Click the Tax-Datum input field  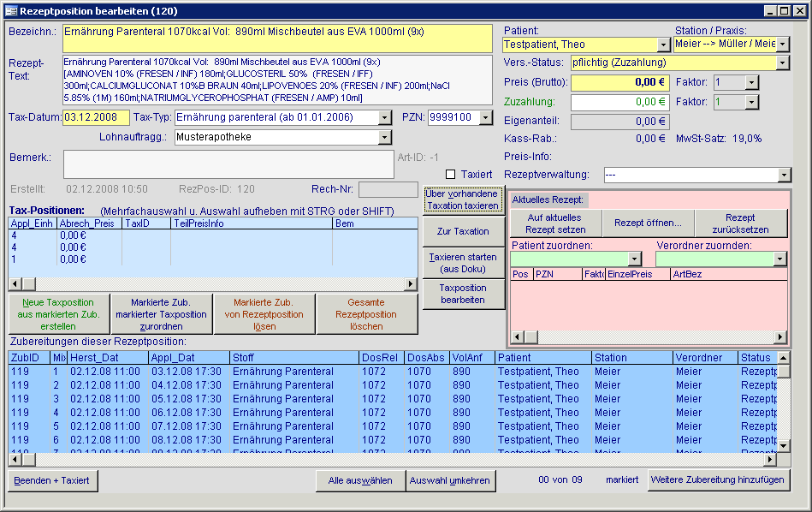(x=96, y=117)
